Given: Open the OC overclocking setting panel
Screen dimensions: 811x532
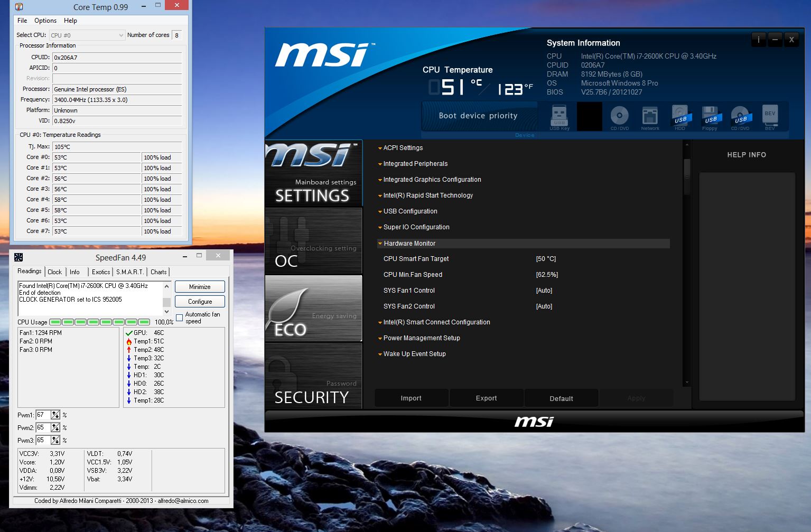Looking at the screenshot, I should pos(314,241).
